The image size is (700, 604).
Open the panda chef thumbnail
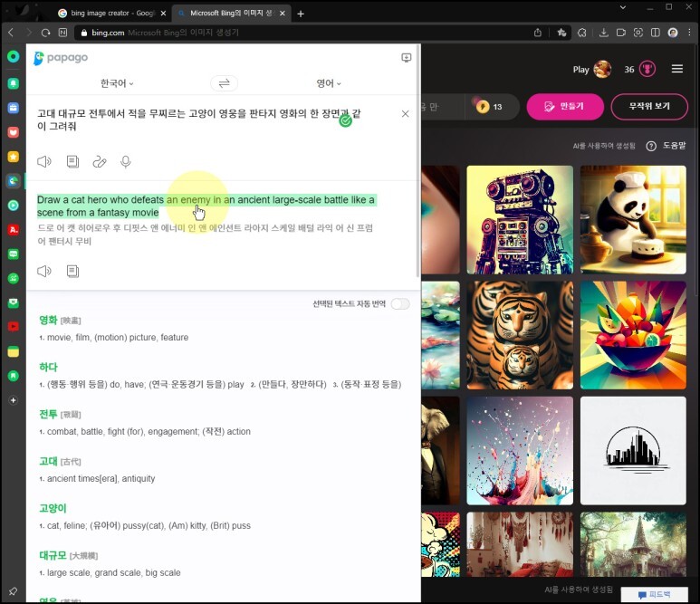[x=633, y=220]
